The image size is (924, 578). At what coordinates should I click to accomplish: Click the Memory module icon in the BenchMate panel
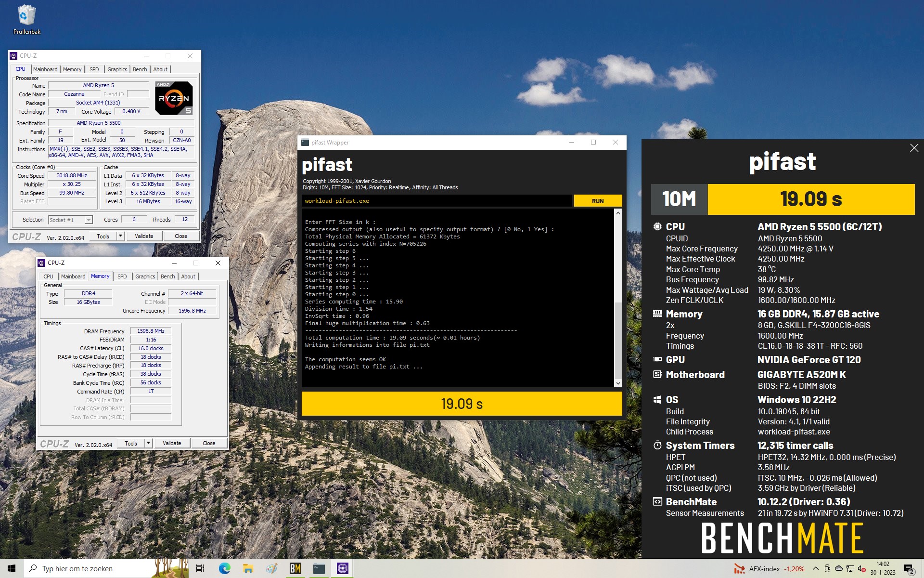[x=657, y=314]
